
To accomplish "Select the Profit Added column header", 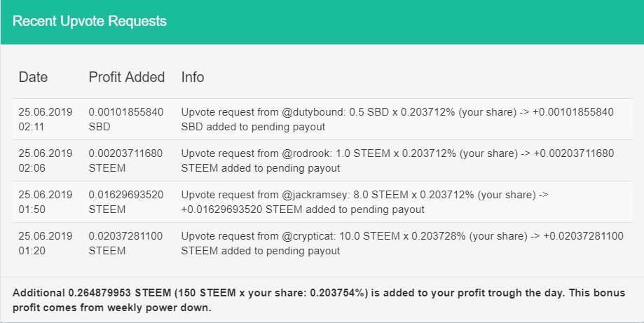I will (x=127, y=77).
